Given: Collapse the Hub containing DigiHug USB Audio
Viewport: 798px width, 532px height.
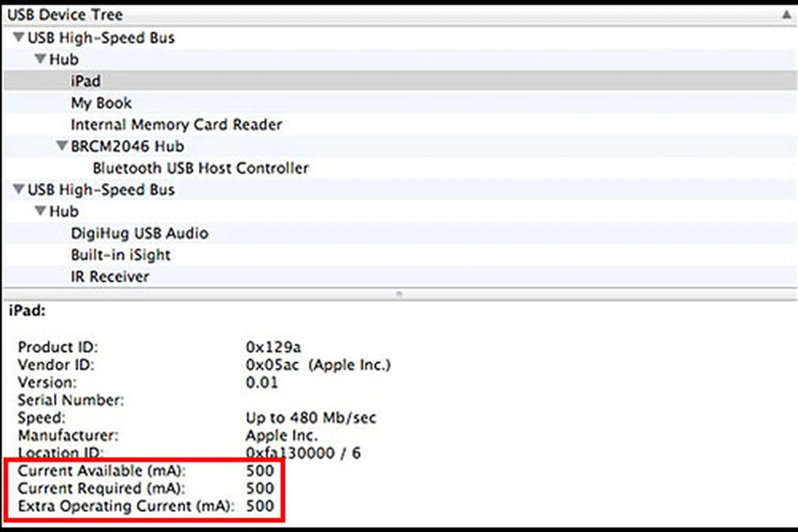Looking at the screenshot, I should point(40,211).
